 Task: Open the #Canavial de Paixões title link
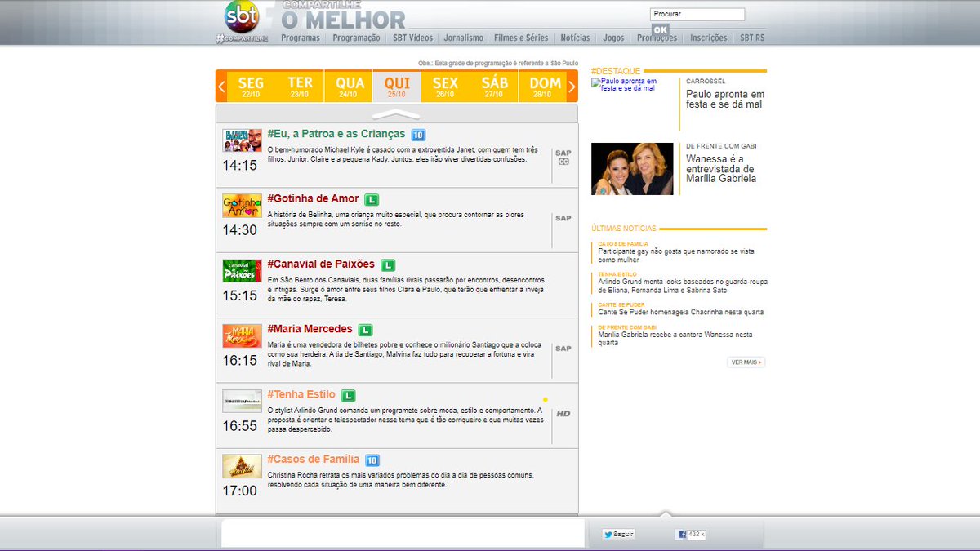(x=321, y=264)
